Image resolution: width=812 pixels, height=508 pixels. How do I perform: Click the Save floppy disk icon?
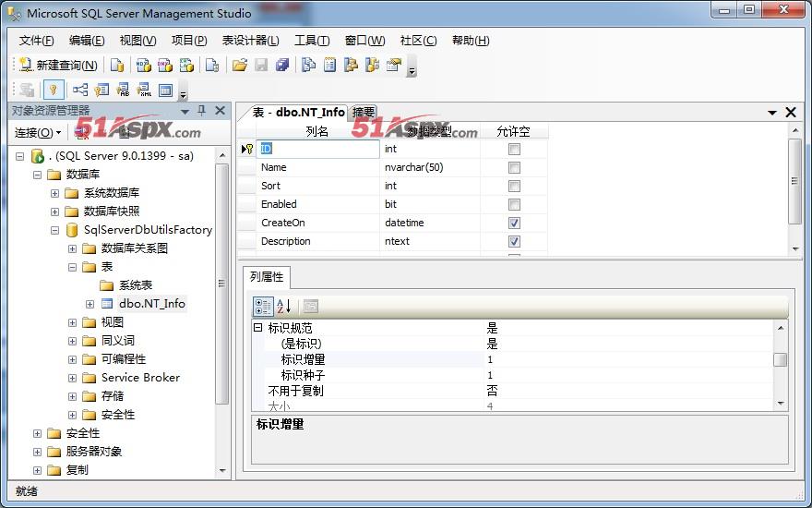coord(261,66)
